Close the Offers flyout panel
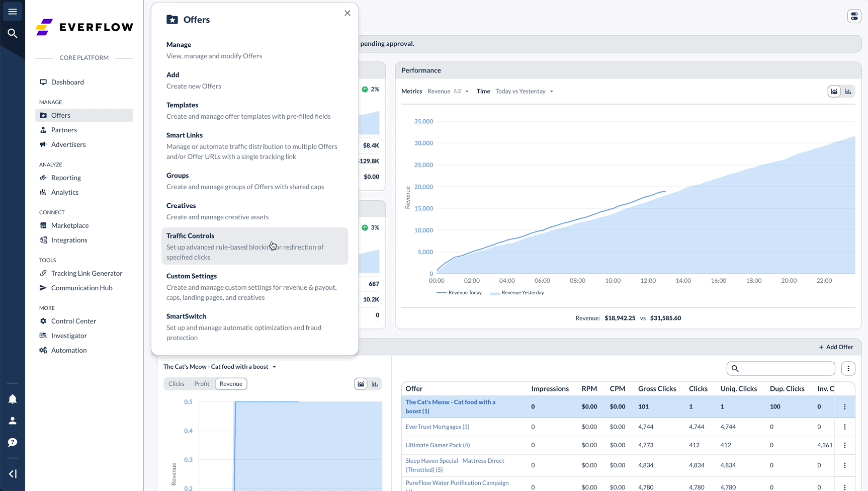 pyautogui.click(x=348, y=13)
